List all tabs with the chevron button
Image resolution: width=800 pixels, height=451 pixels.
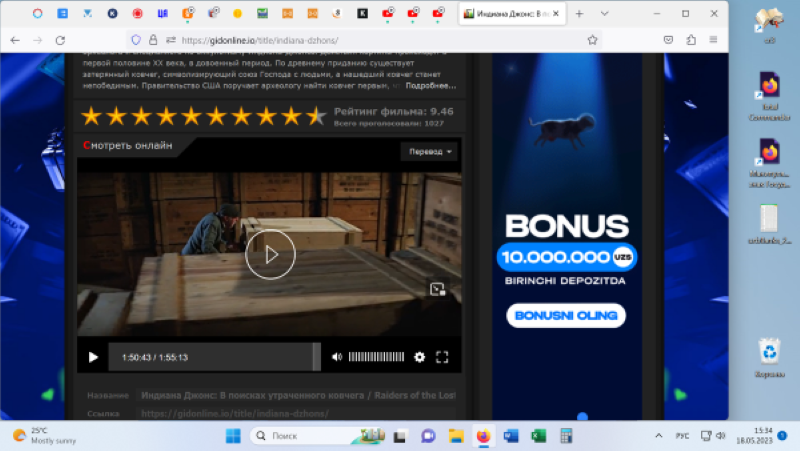click(606, 14)
